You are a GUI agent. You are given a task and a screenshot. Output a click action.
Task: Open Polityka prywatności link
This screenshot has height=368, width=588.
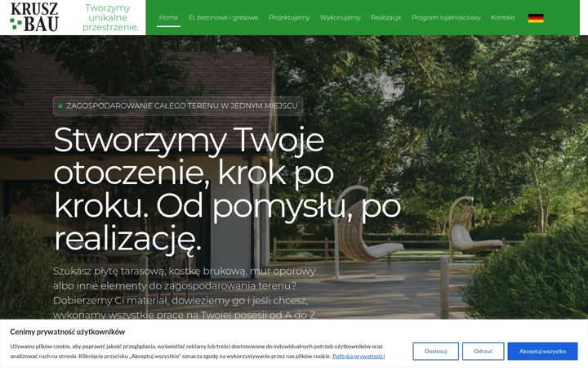click(x=359, y=356)
